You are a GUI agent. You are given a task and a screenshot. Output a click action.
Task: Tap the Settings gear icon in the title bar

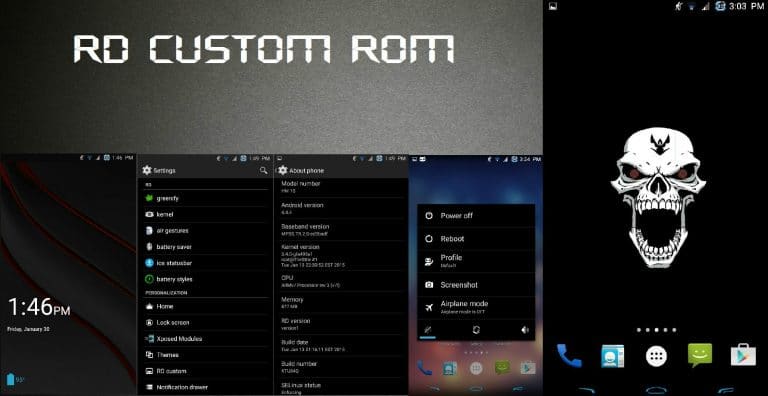[146, 170]
